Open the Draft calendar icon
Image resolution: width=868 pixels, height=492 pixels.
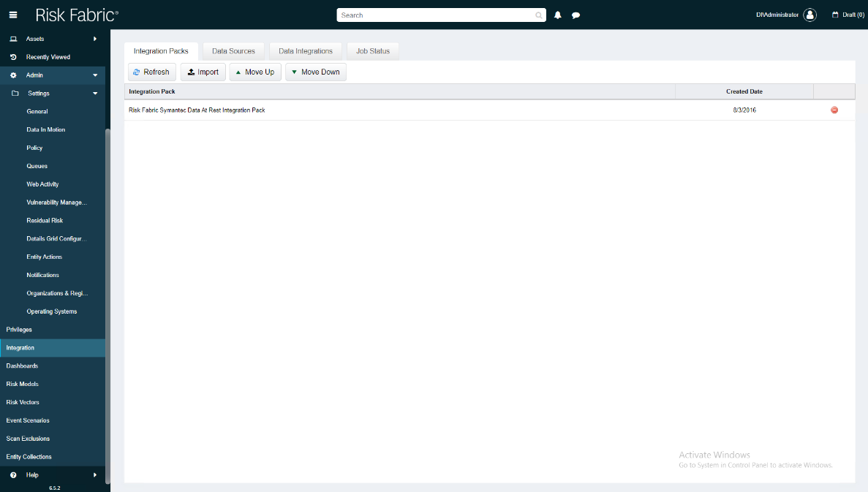click(835, 15)
